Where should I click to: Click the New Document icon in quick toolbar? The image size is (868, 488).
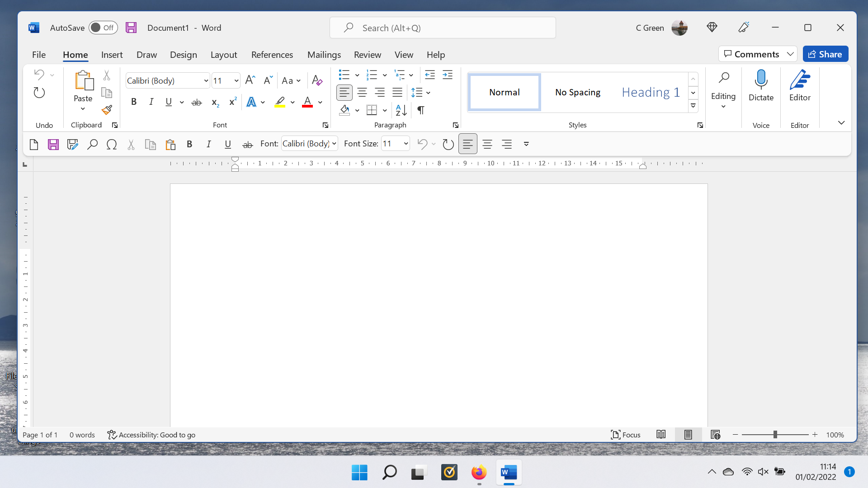(34, 144)
